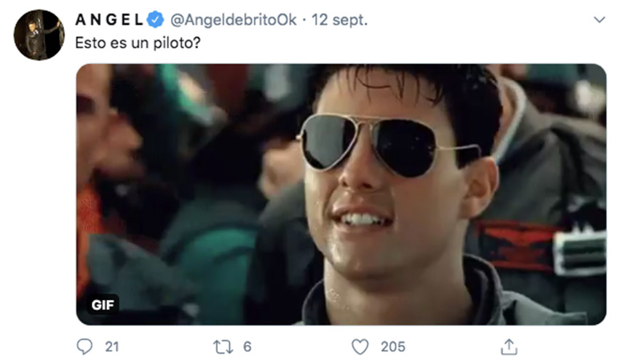
Task: Open the tweet via the 12 sept. timestamp
Action: click(339, 20)
